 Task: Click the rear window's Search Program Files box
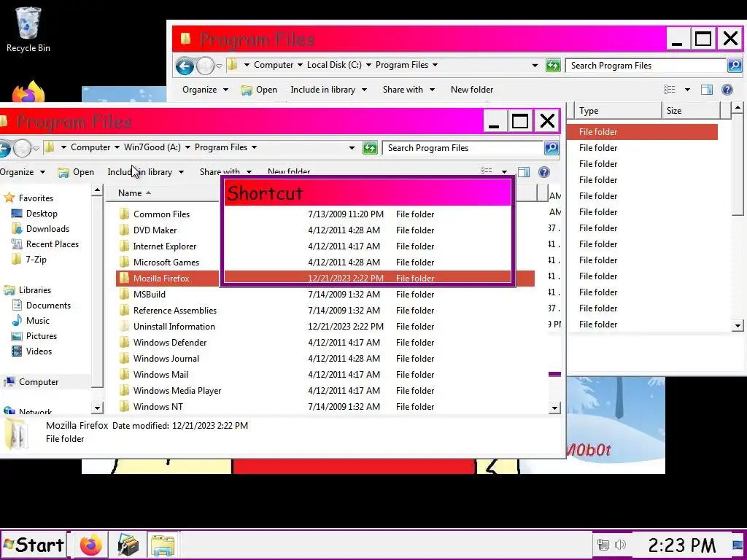[646, 65]
